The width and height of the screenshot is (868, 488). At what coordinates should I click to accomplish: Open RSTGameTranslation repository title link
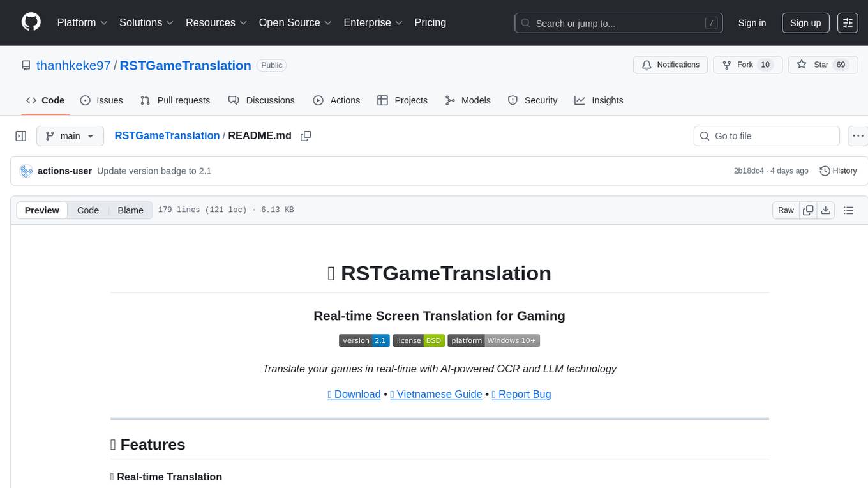pos(185,65)
